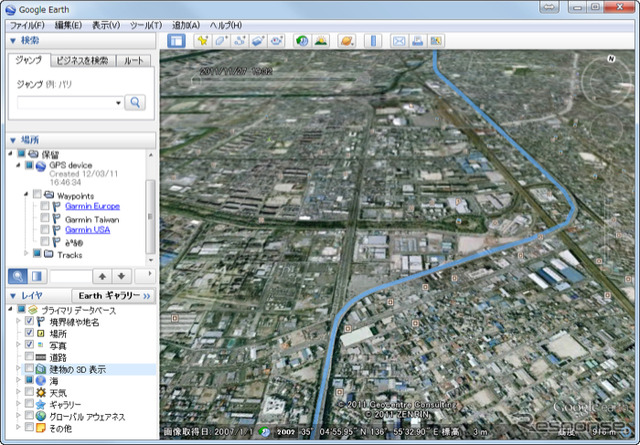The height and width of the screenshot is (445, 640).
Task: Collapse プライマリ データベース tree
Action: pyautogui.click(x=10, y=309)
